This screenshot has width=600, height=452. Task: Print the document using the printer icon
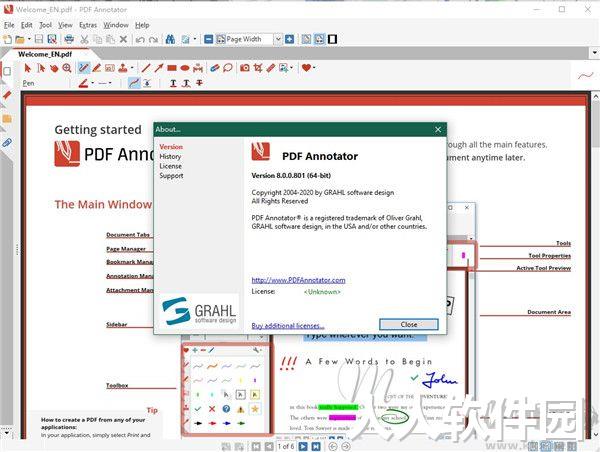pos(69,39)
